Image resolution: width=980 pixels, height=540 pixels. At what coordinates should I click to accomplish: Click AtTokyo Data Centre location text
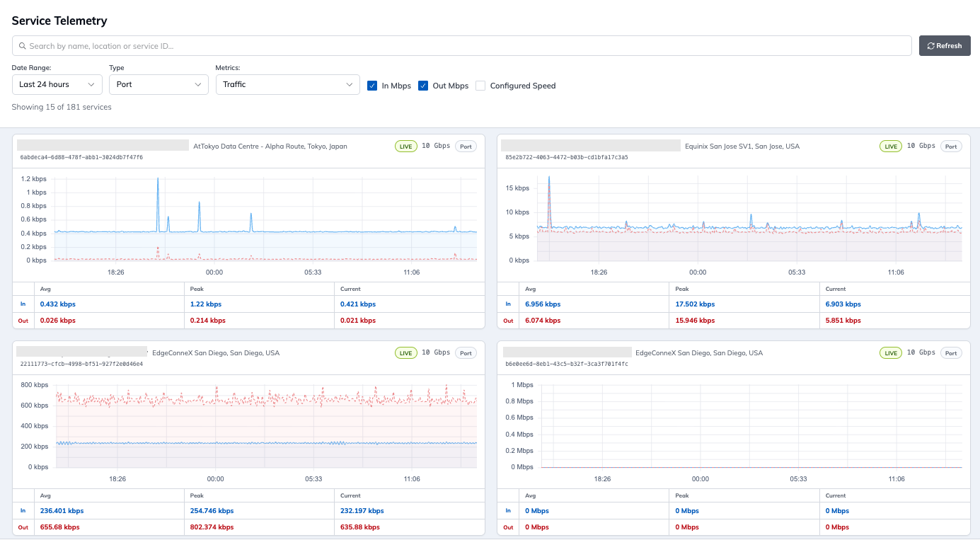click(x=270, y=147)
